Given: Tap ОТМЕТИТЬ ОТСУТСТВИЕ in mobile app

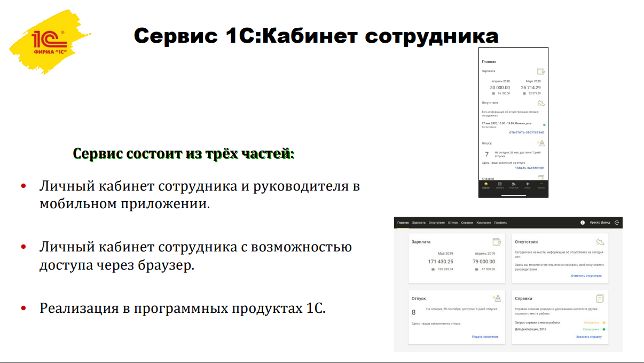Looking at the screenshot, I should (x=527, y=132).
